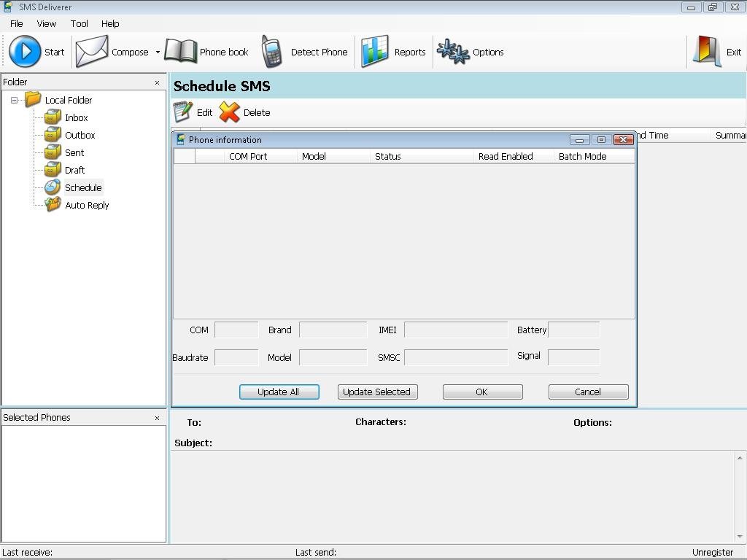The image size is (747, 560).
Task: Select the Outbox folder icon
Action: click(53, 135)
